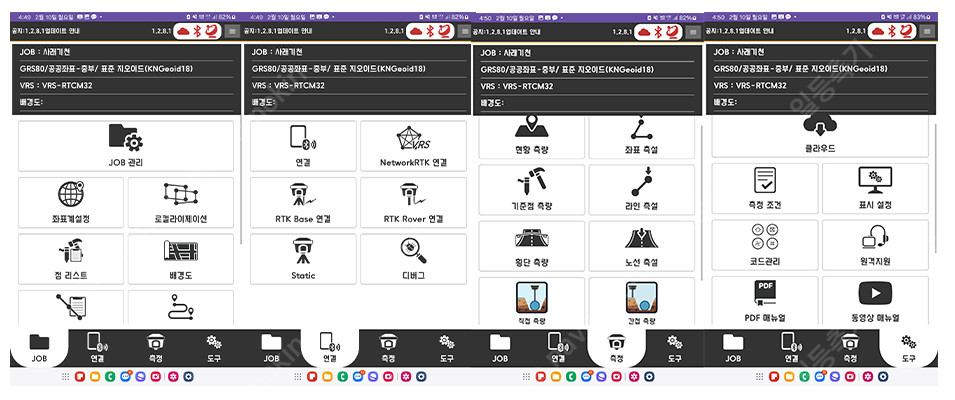This screenshot has height=400, width=955.
Task: Tap the highlighted 도구 bottom tab
Action: click(x=908, y=346)
